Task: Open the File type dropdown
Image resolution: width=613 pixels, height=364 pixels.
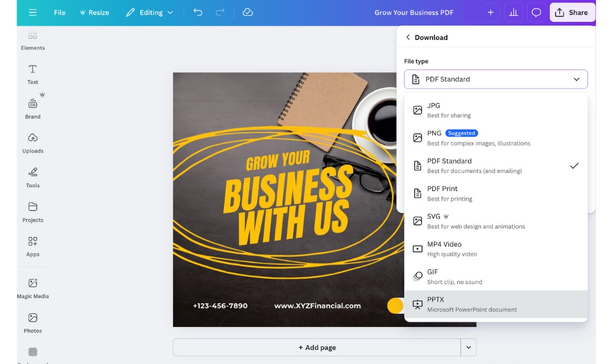Action: tap(496, 79)
